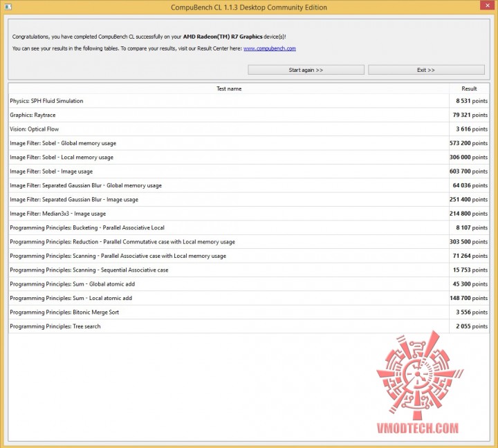Click the 8 107 points result
Screen dimensions: 498x448
click(472, 227)
